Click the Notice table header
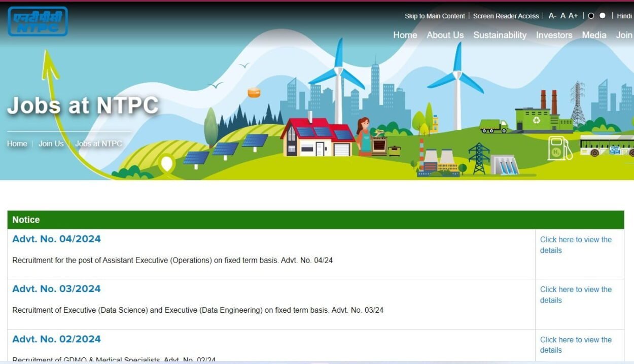This screenshot has height=364, width=634. 315,220
